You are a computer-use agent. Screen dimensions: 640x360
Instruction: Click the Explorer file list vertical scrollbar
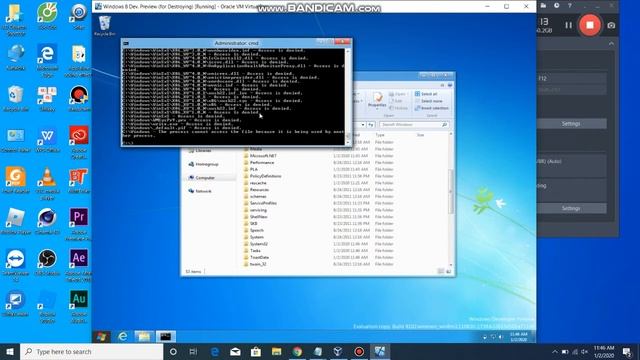[x=451, y=192]
